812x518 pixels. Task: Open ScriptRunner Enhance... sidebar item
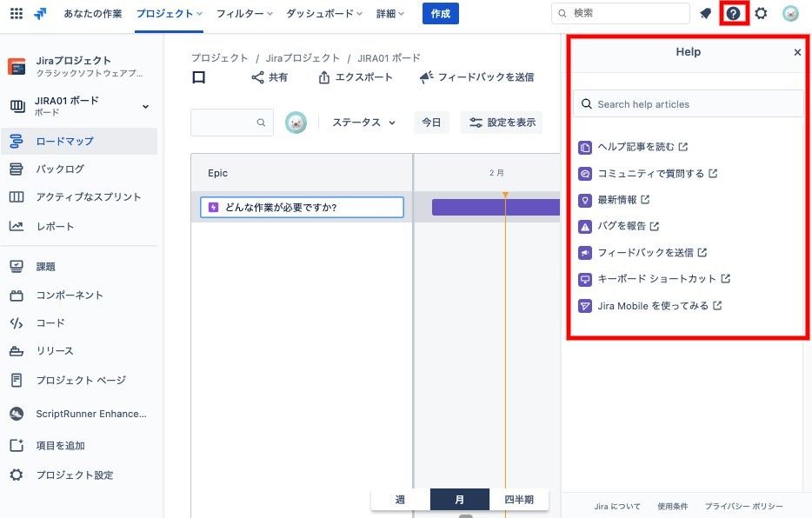click(x=79, y=414)
